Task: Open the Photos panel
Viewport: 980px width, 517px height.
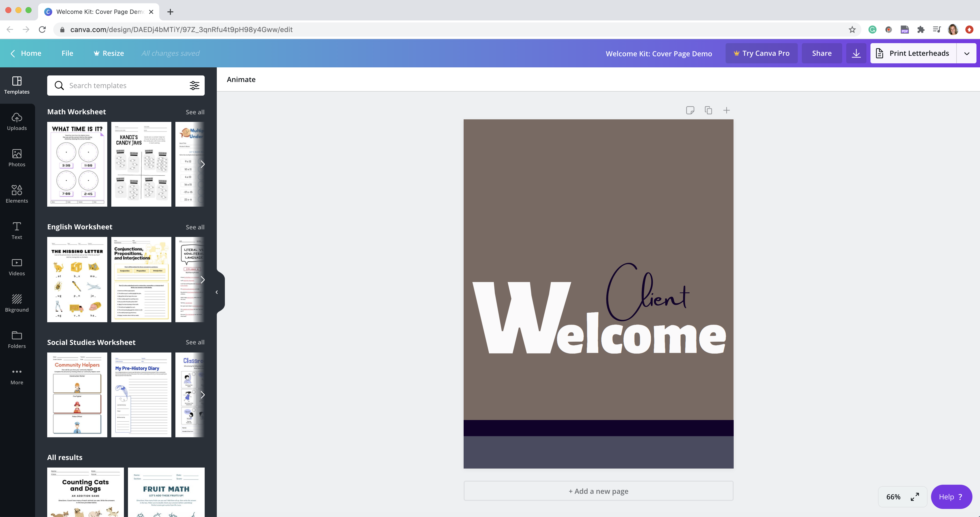Action: point(17,158)
